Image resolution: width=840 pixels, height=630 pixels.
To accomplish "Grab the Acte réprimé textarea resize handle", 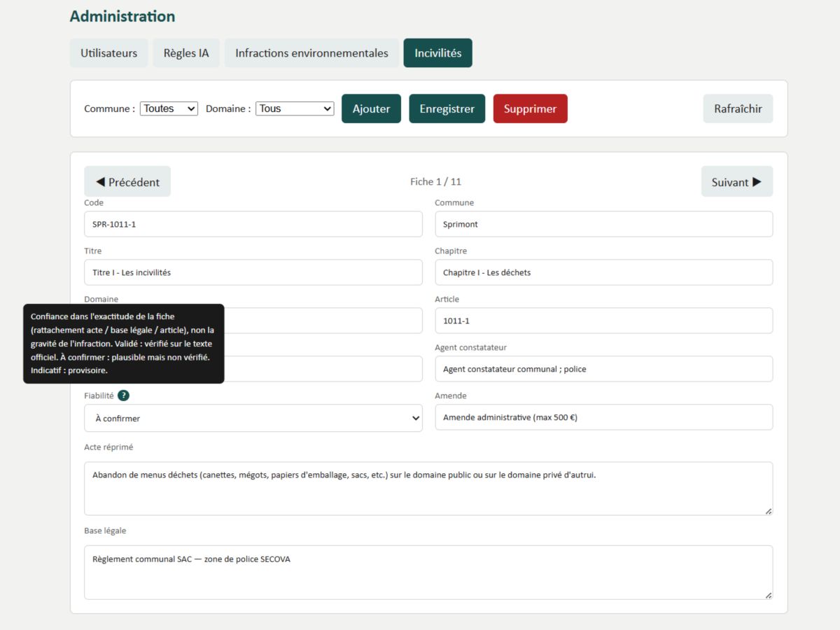I will [x=768, y=511].
